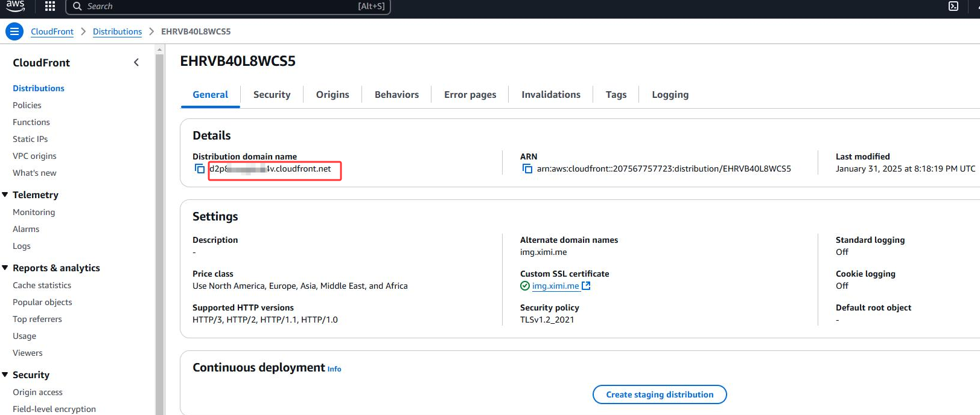The width and height of the screenshot is (980, 415).
Task: Copy the ARN value
Action: click(x=527, y=169)
